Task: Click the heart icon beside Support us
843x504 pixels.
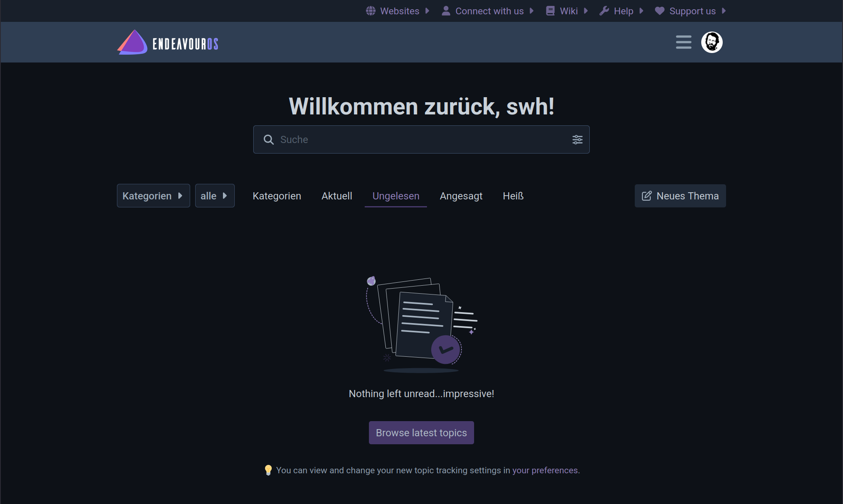Action: click(x=659, y=11)
